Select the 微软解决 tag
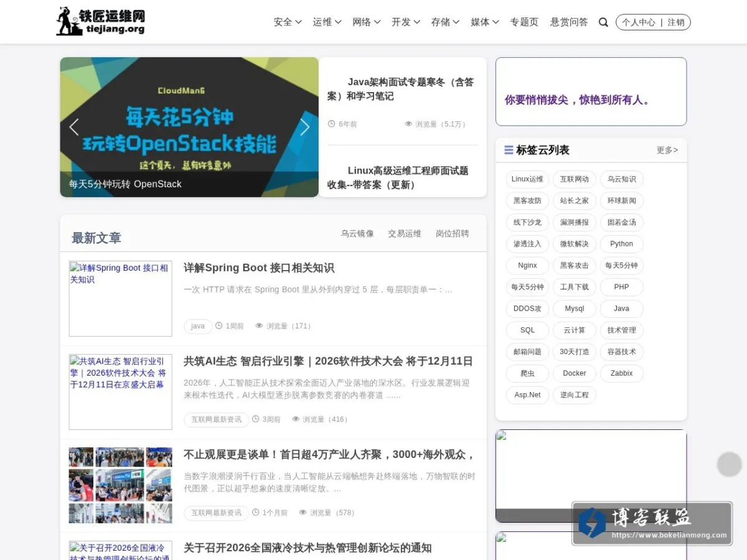Screen dimensions: 747x560 tap(574, 244)
